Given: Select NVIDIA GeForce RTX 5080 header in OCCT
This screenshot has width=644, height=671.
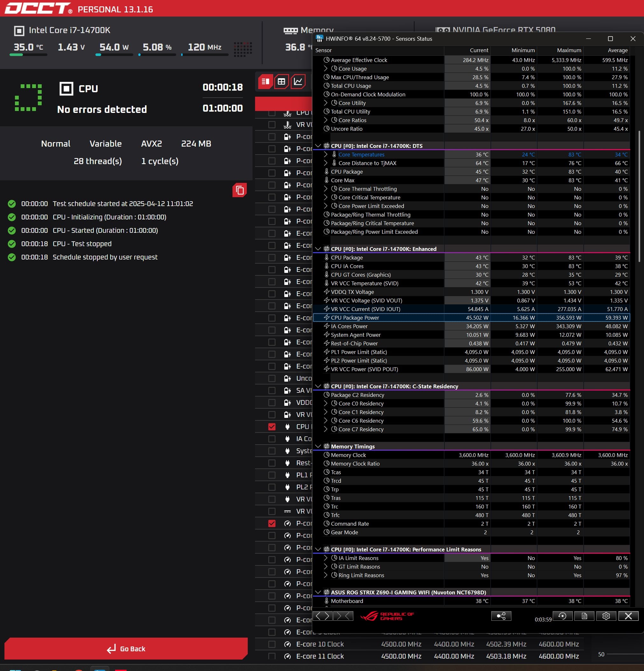Looking at the screenshot, I should pos(495,30).
